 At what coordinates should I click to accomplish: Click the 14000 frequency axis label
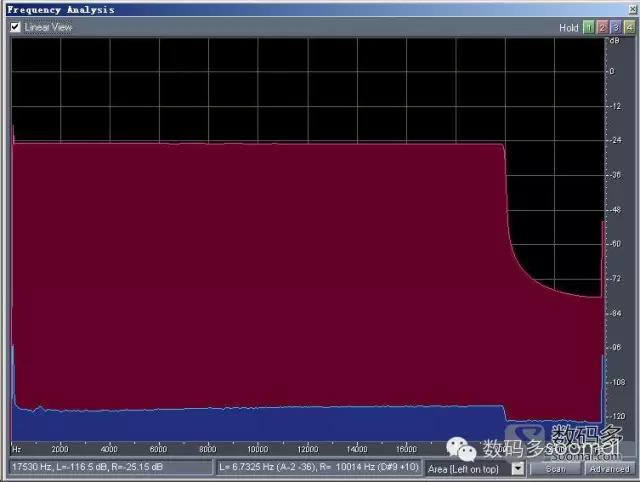pos(357,449)
